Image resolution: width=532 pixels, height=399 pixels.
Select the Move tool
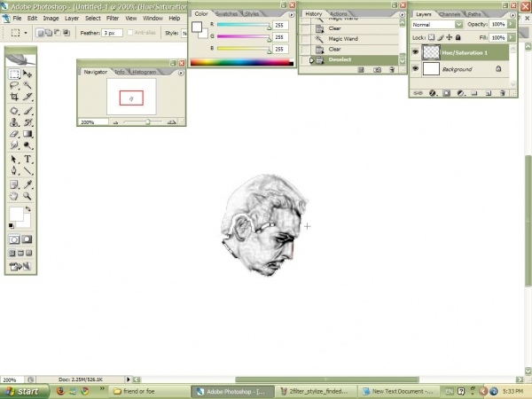pos(27,74)
